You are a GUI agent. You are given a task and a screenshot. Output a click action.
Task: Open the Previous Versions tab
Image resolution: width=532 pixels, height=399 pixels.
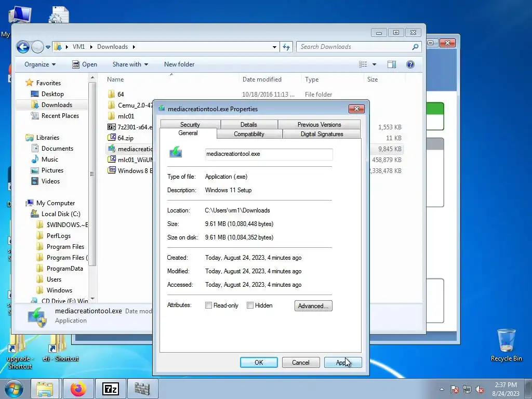[320, 124]
